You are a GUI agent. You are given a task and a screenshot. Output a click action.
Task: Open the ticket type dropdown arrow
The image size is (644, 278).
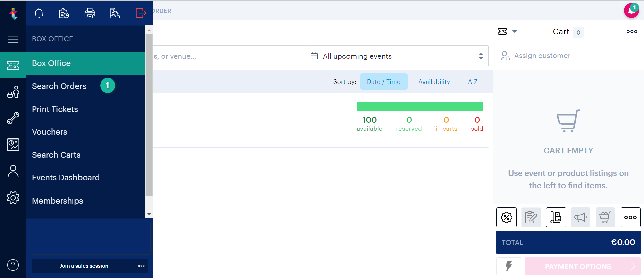click(514, 31)
